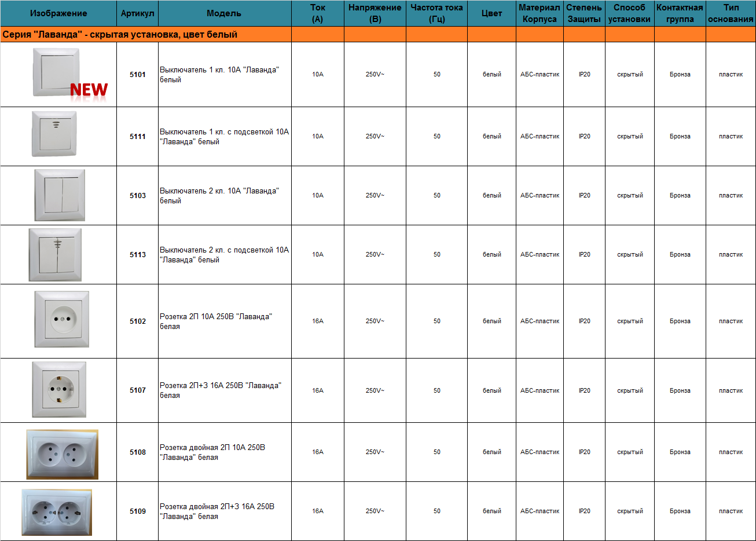Select the 'Тип основания' column header
Image resolution: width=756 pixels, height=541 pixels.
(x=731, y=13)
